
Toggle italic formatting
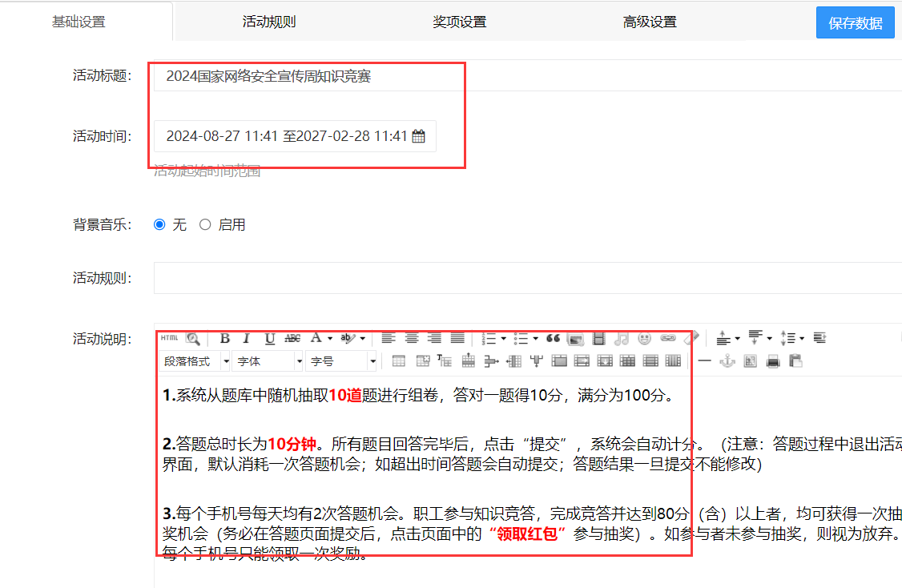click(x=247, y=338)
